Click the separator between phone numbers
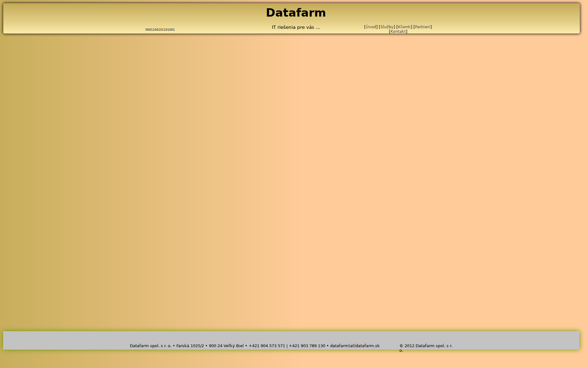Screen dimensions: 588x368 coord(287,345)
